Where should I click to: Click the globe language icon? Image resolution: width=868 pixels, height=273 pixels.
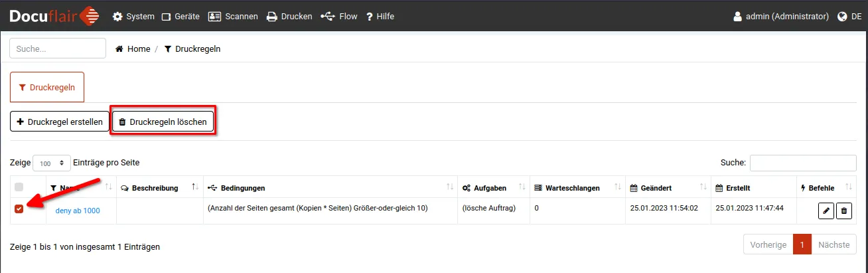842,17
